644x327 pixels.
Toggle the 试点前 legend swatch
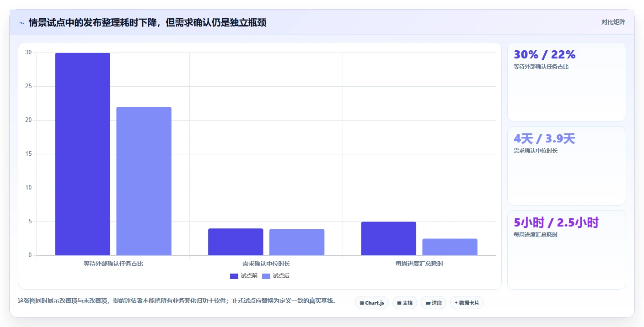tap(234, 276)
